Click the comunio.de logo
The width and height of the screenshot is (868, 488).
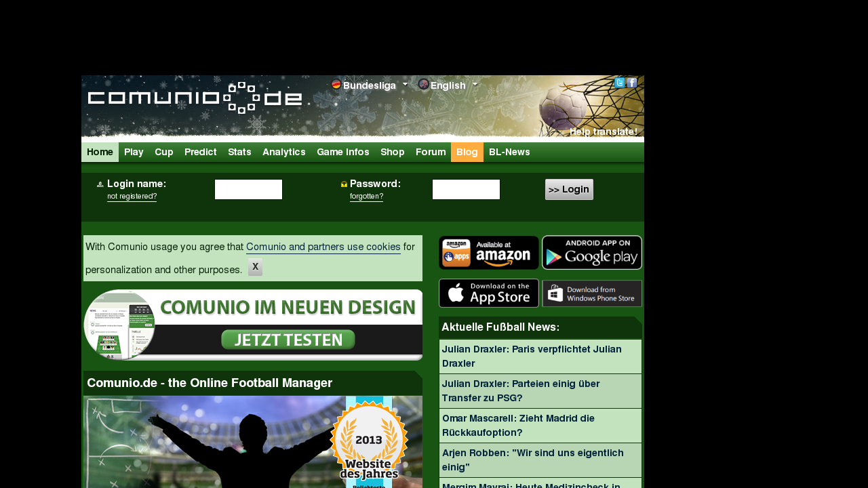[195, 98]
